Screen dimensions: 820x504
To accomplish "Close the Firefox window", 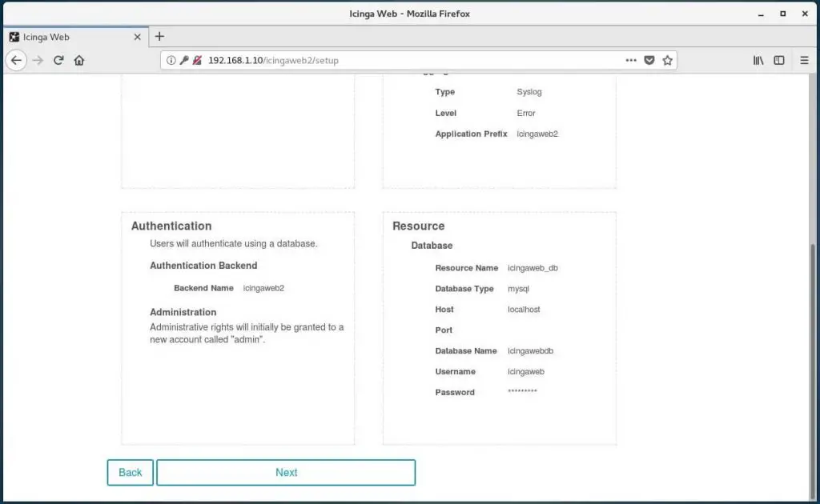I will (805, 14).
